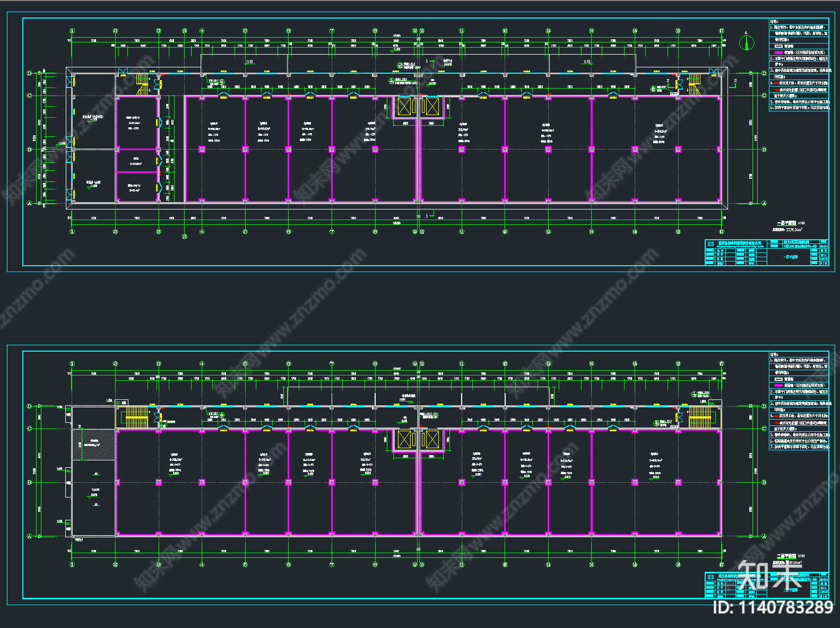
Task: Select white outlined rectangle legend in upper notes
Action: coord(778,46)
